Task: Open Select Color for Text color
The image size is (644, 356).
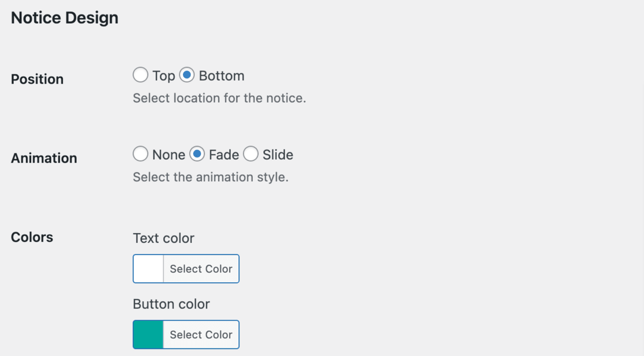Action: [201, 269]
